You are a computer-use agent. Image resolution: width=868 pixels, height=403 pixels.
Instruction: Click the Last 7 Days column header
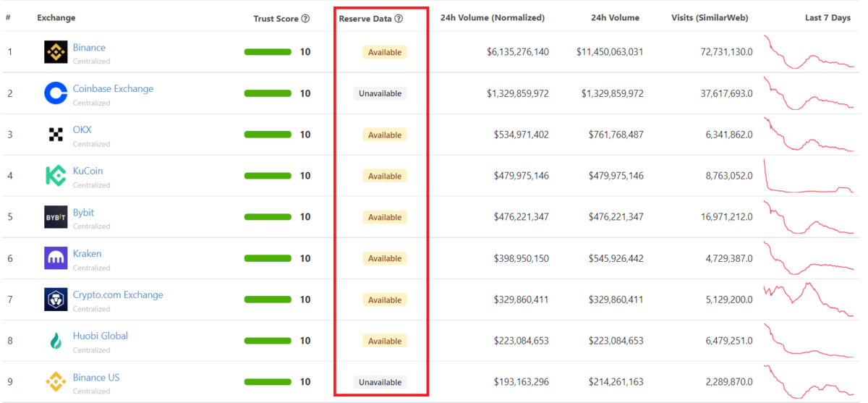point(827,18)
